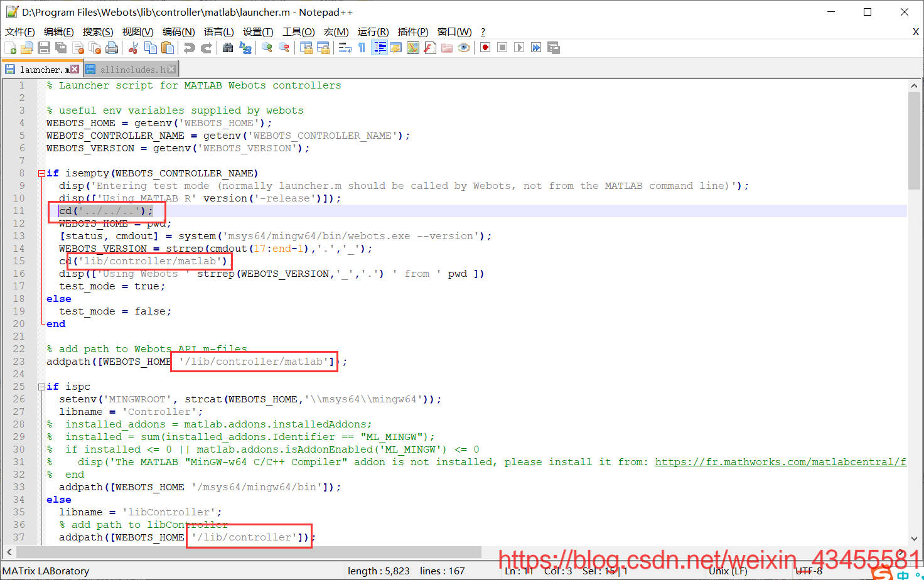Open the fr.mathworks.com link on line 31
924x580 pixels.
781,462
